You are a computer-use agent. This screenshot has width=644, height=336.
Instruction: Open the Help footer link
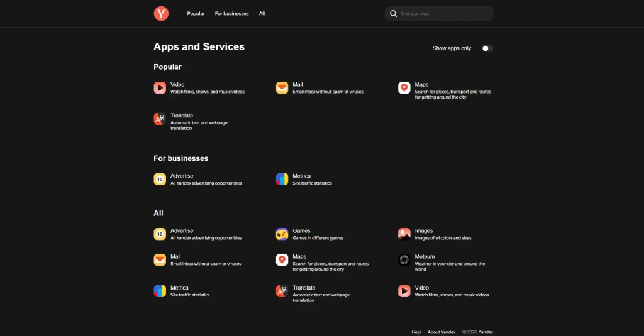416,332
